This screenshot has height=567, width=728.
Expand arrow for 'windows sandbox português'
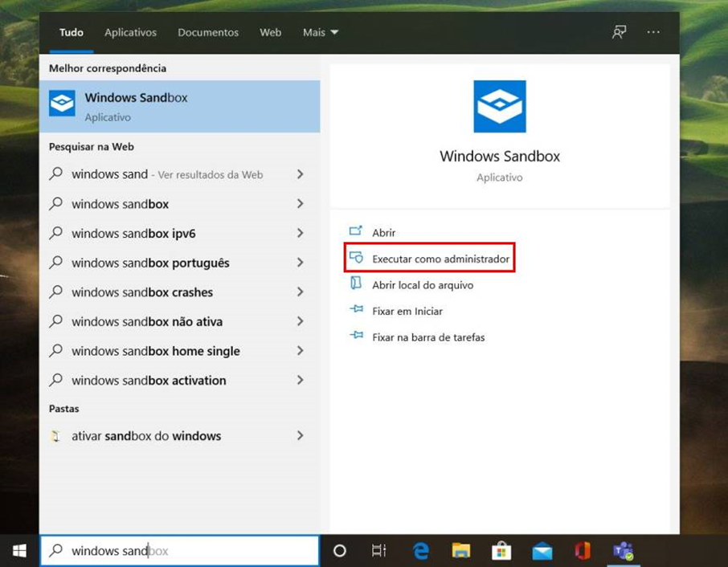[x=301, y=263]
